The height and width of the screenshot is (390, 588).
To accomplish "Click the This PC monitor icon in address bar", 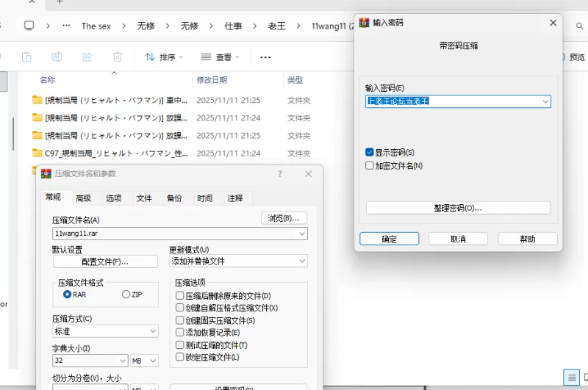I will pyautogui.click(x=29, y=25).
